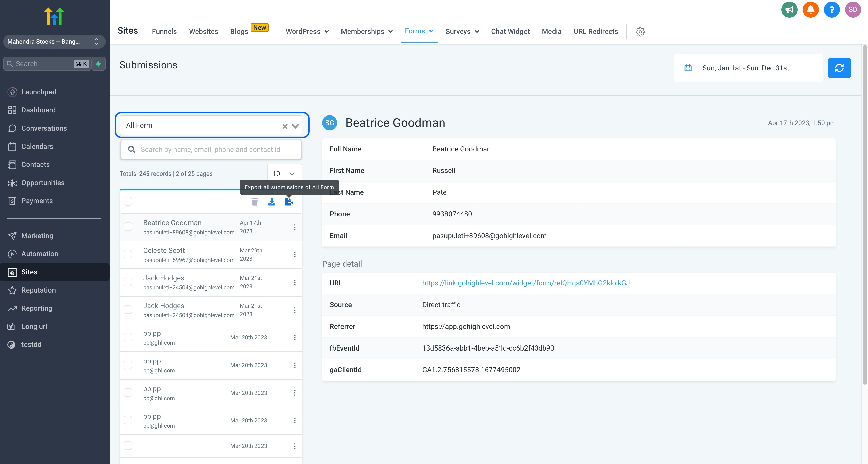Open the 10 per page dropdown
This screenshot has width=868, height=464.
tap(284, 174)
